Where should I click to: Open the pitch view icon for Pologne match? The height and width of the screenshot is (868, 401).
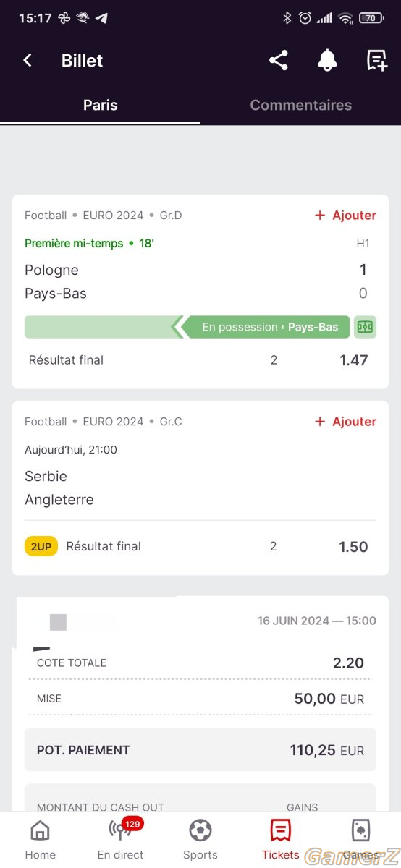365,327
